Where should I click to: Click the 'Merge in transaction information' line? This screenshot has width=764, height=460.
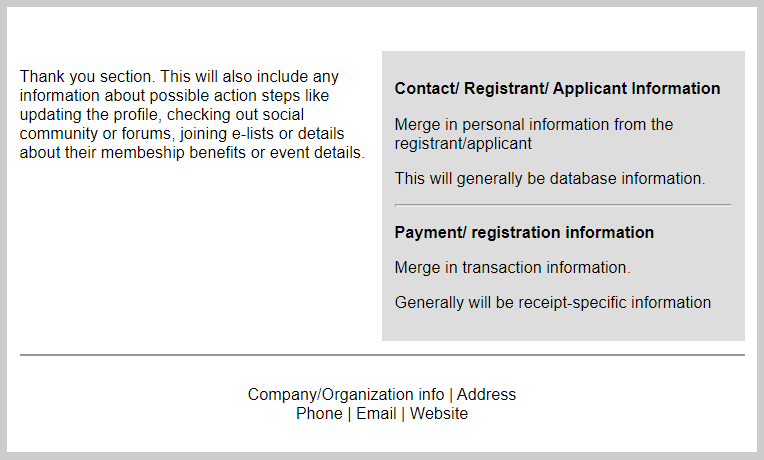pos(512,268)
